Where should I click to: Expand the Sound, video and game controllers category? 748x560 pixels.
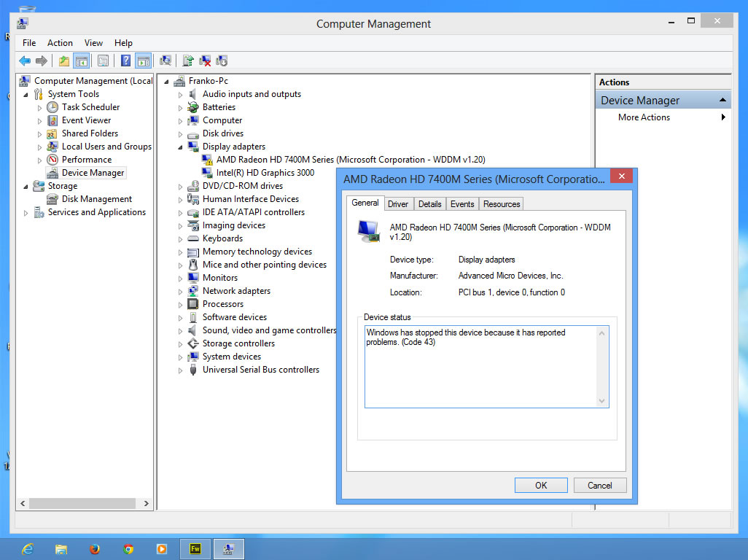point(180,331)
